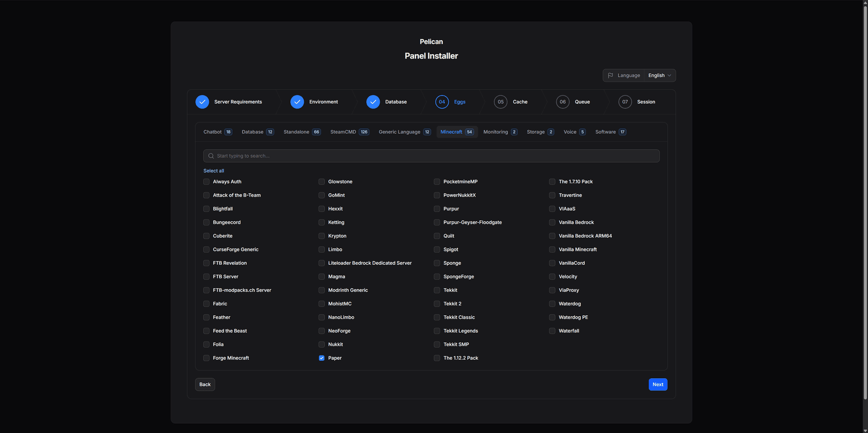The width and height of the screenshot is (868, 433).
Task: Click the Eggs step number 04 circle
Action: point(442,102)
